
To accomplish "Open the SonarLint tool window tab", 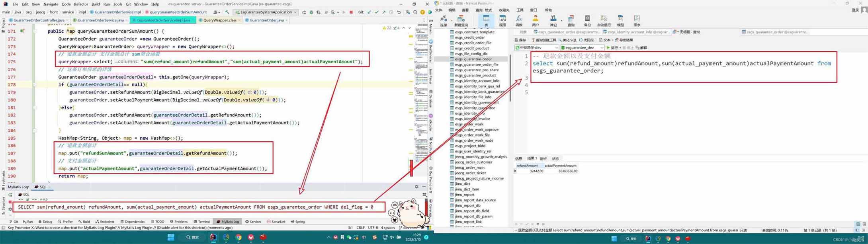I will (276, 222).
